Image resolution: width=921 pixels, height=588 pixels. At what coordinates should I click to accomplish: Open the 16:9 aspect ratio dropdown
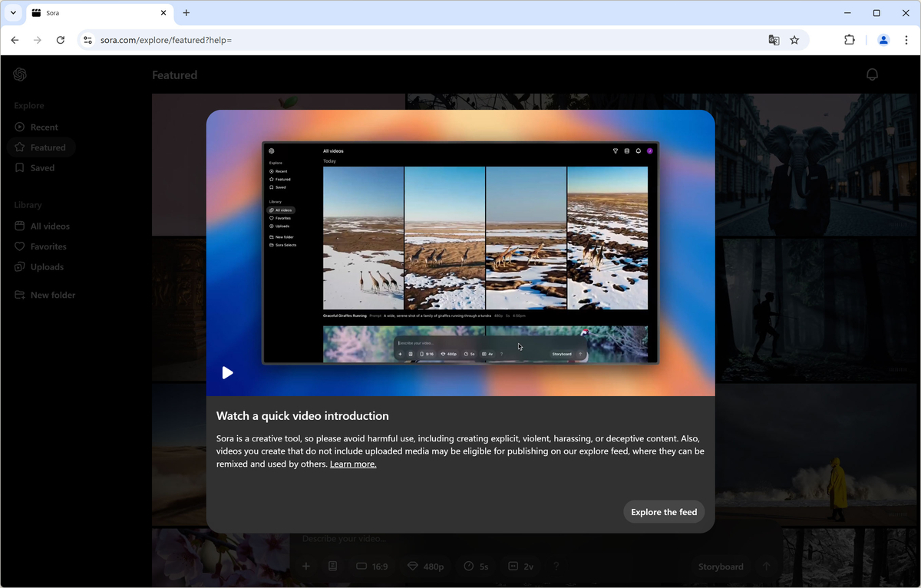click(372, 567)
